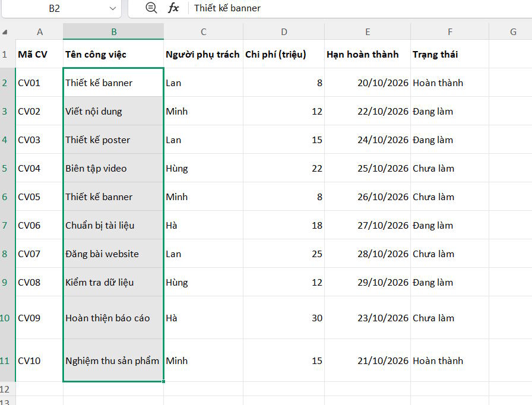Click the formula bar text 'Thiết kế banner'
Image resolution: width=532 pixels, height=405 pixels.
pos(227,8)
